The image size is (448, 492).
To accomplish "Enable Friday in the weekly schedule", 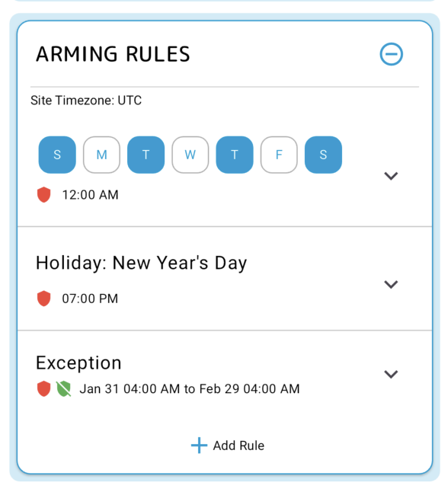I will pos(279,155).
